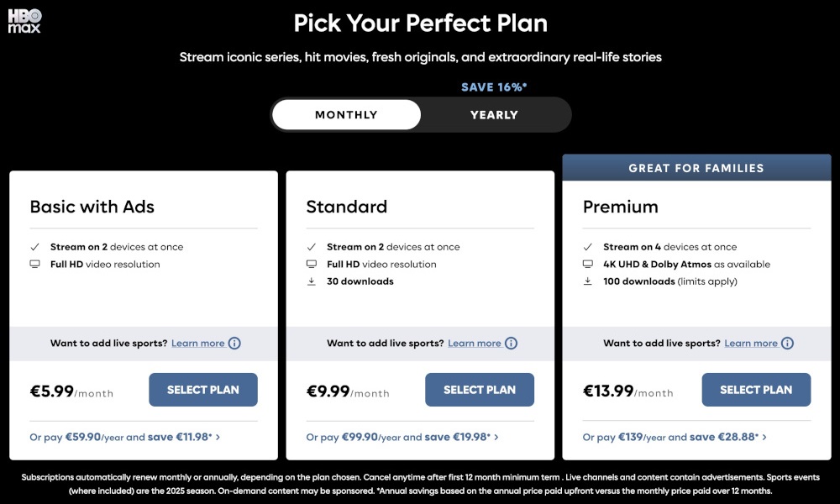Click monitor icon next to 4K UHD & Dolby Atmos
The image size is (840, 504).
(588, 264)
